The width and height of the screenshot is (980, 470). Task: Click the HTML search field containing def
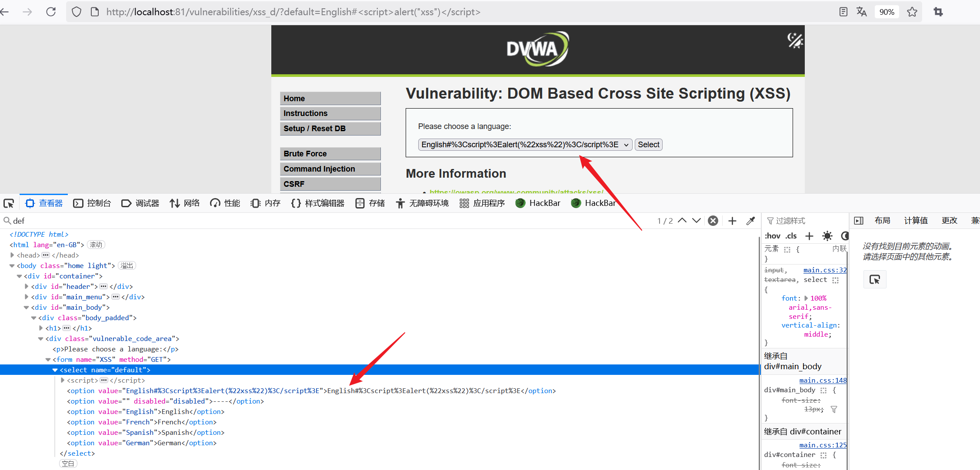326,221
